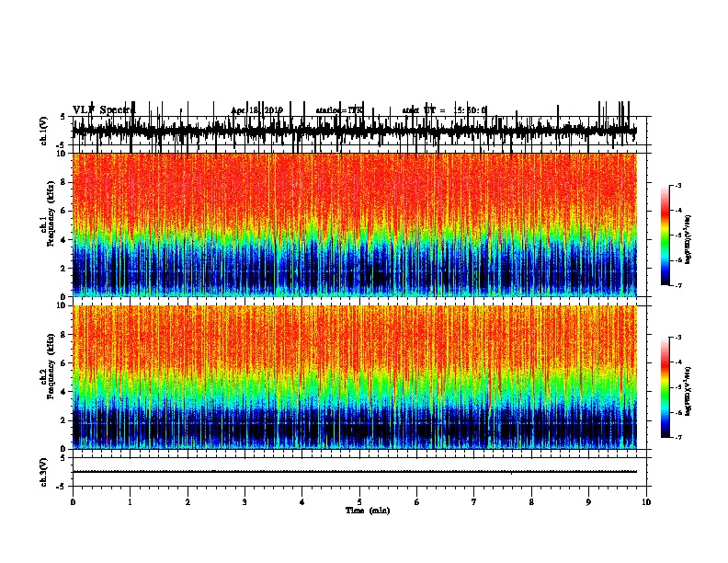Click the 'VLF Spectra' plot title
The image size is (728, 563).
(104, 110)
